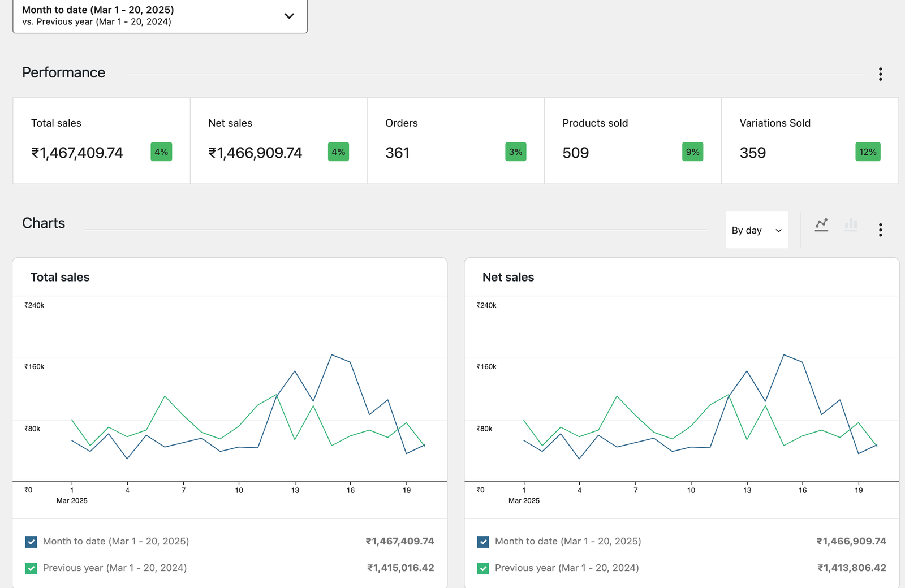This screenshot has width=905, height=588.
Task: Uncheck Month to date under Total sales chart
Action: [x=31, y=541]
